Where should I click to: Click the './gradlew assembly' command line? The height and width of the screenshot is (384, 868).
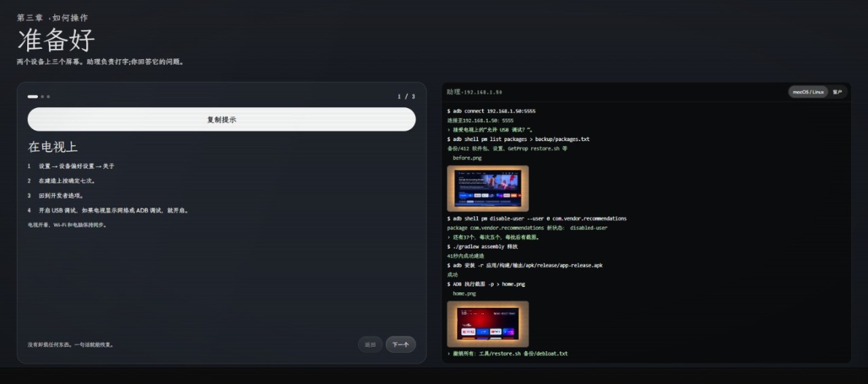pyautogui.click(x=483, y=247)
